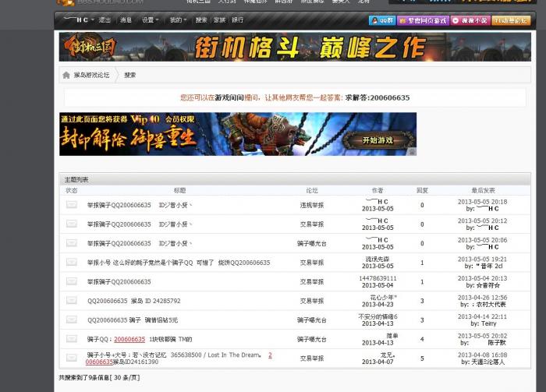Click status icon of thread last posted 20:06
This screenshot has width=546, height=392.
point(72,243)
